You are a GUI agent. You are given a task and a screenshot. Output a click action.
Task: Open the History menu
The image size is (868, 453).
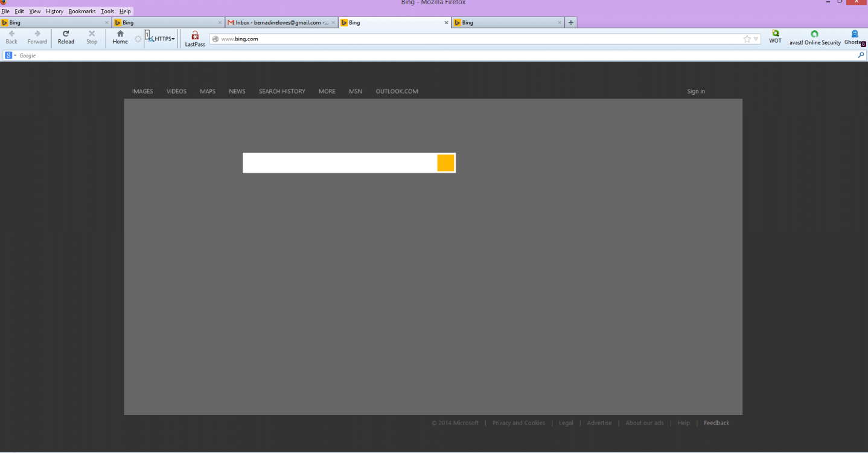tap(54, 11)
